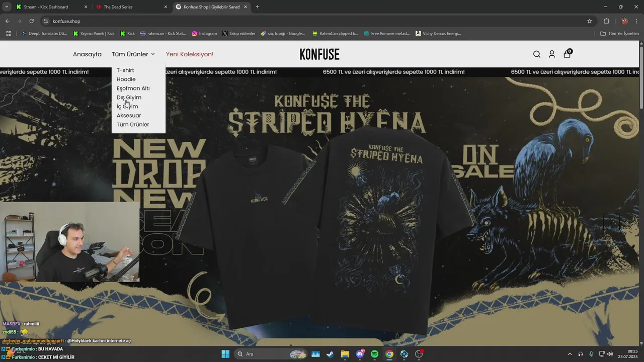Click the Chrome taskbar icon
The image size is (644, 362).
click(x=389, y=354)
